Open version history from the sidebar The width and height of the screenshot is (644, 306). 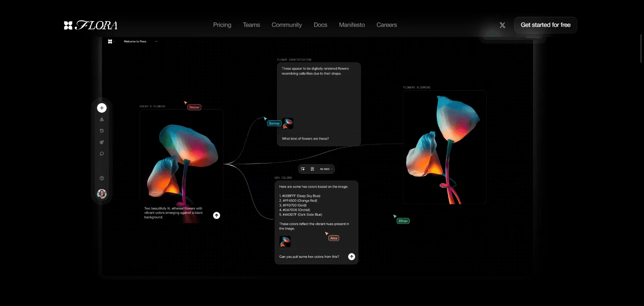(102, 131)
